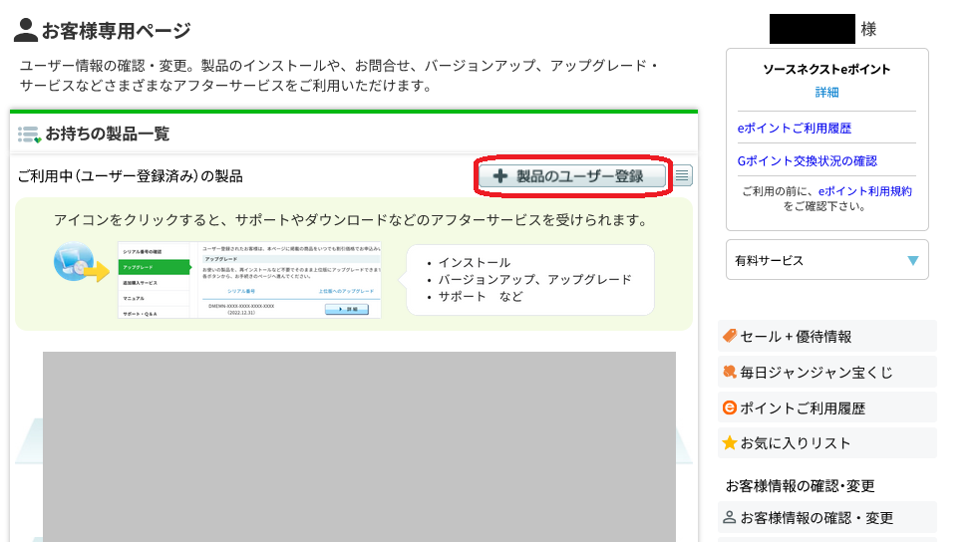Screen dimensions: 980x542
Task: Click the orange e icon for ポイントご利用履歴
Action: click(729, 408)
